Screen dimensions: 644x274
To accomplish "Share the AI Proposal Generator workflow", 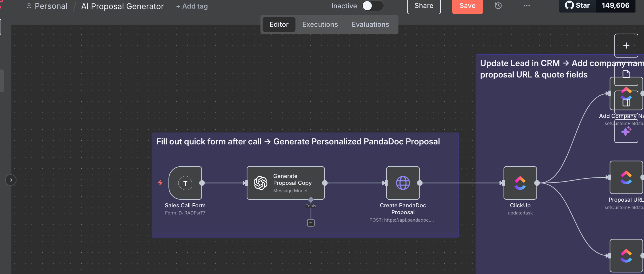I will pos(424,5).
